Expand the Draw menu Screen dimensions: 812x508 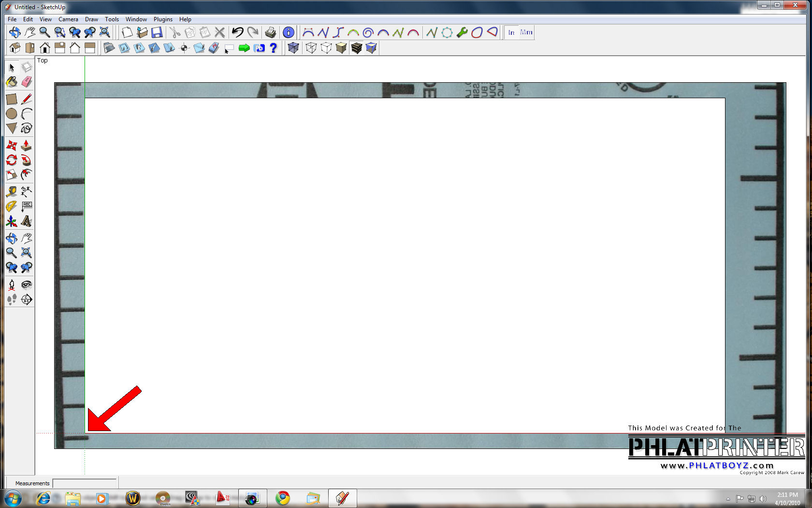91,19
